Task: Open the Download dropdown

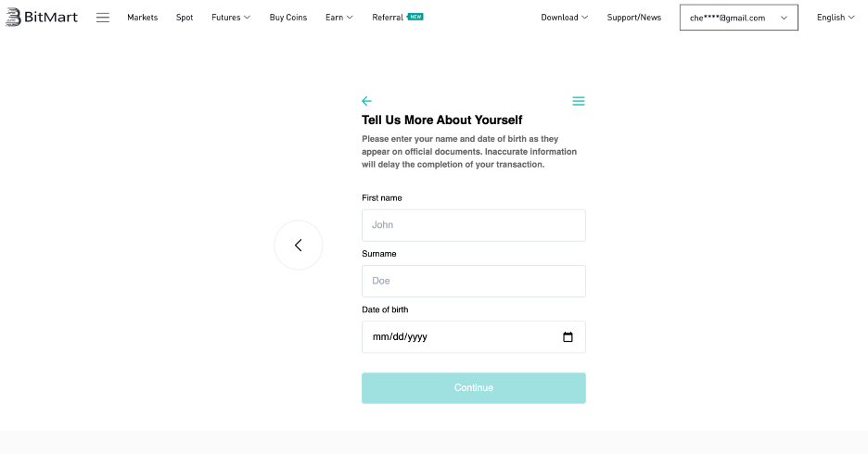Action: coord(564,18)
